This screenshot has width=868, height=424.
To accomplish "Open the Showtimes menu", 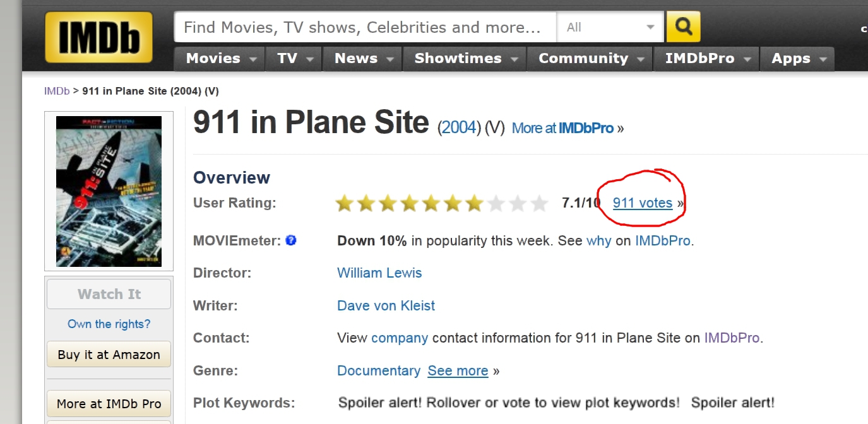I will 465,59.
